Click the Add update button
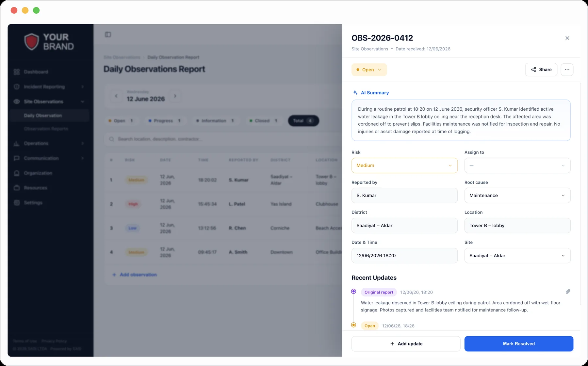The height and width of the screenshot is (366, 588). [x=406, y=344]
